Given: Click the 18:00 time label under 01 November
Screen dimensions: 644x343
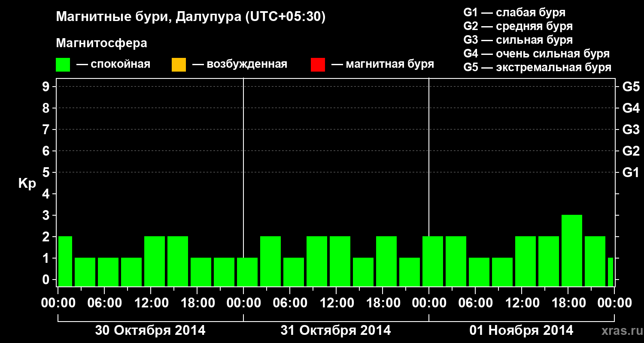Looking at the screenshot, I should pos(569,303).
